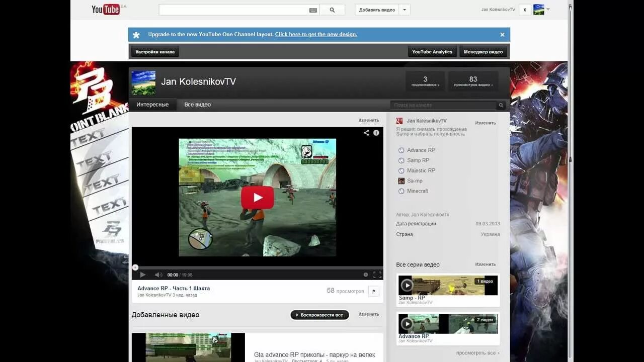This screenshot has width=644, height=362.
Task: Open the Advance RP link in sidebar
Action: (421, 150)
